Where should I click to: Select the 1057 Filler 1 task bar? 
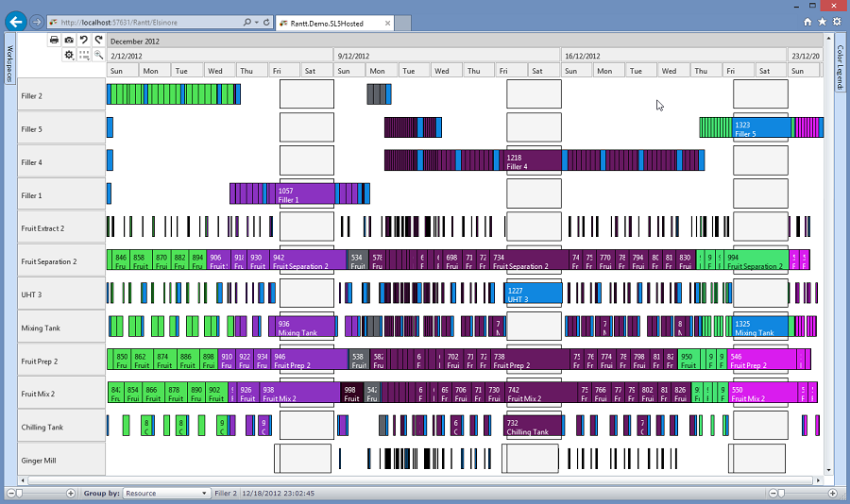(x=304, y=194)
